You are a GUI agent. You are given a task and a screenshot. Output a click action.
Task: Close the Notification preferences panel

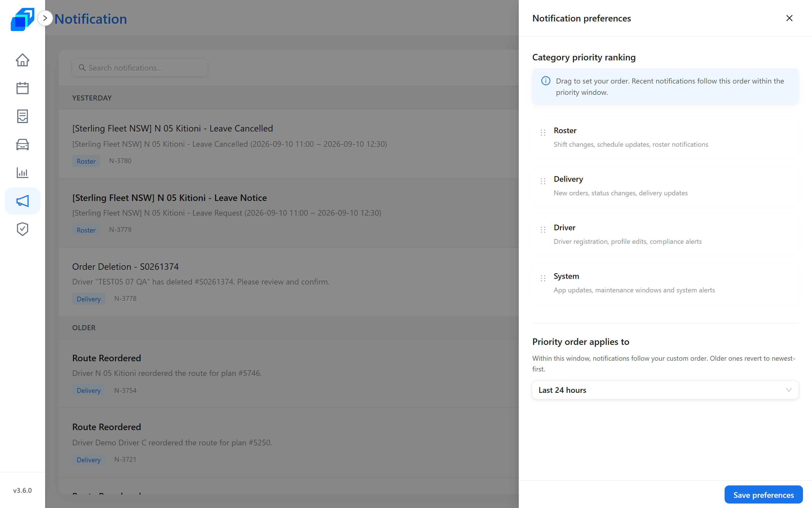point(789,18)
